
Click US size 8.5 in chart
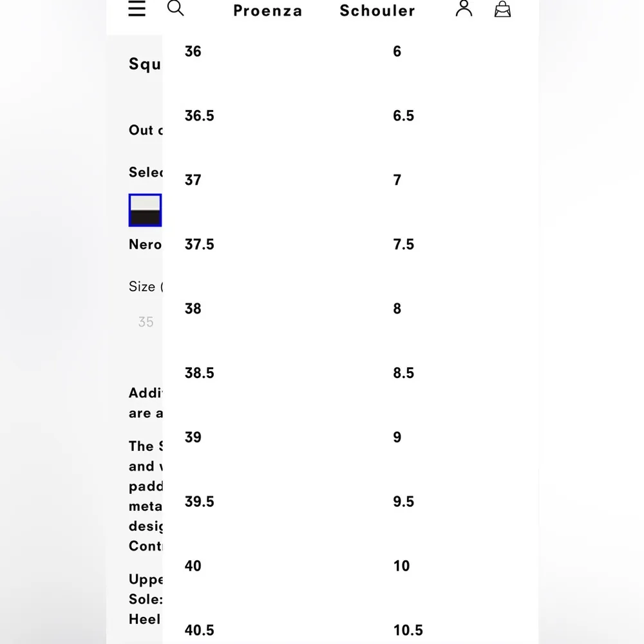tap(404, 374)
